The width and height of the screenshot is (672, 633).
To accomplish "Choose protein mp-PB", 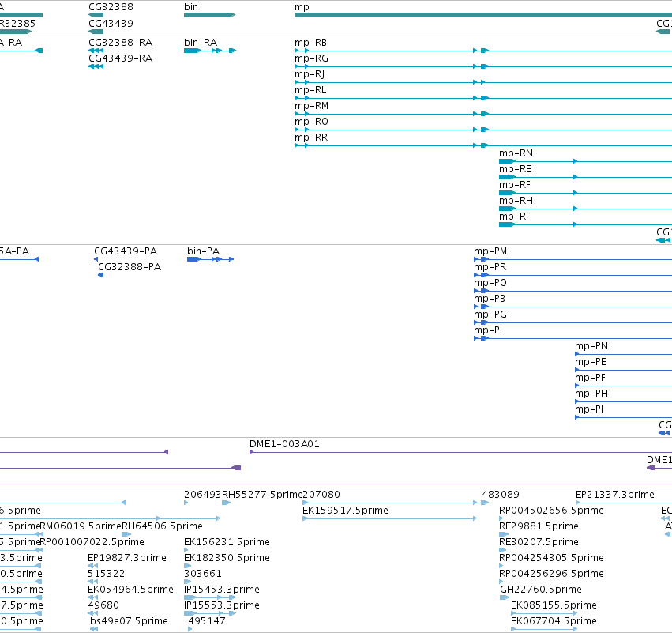I will (490, 299).
